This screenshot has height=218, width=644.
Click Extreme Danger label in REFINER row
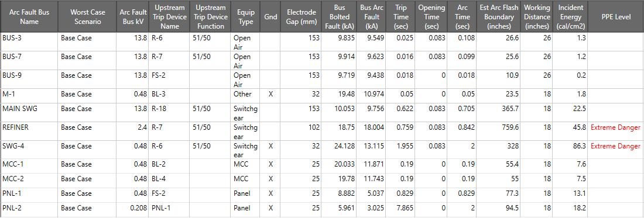615,128
